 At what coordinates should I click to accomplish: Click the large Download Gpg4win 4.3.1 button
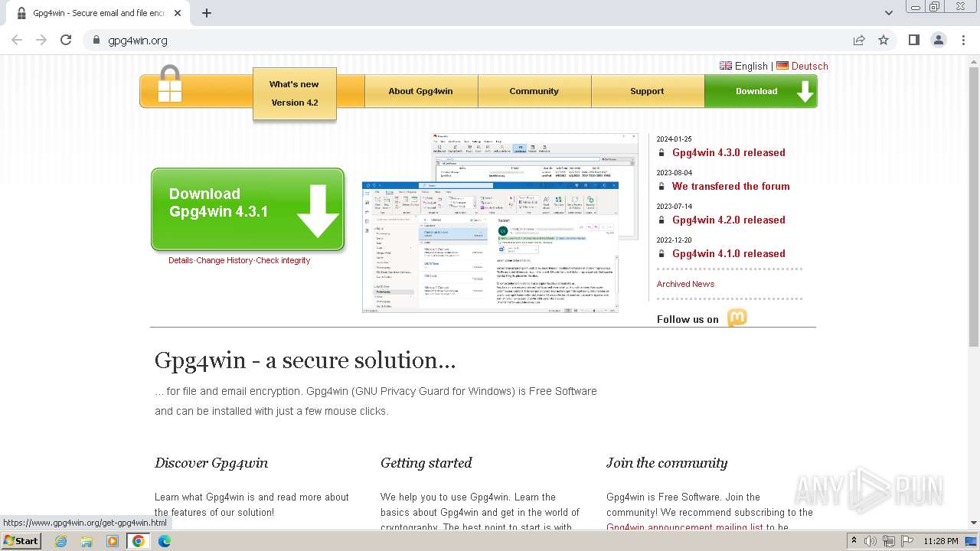click(247, 209)
